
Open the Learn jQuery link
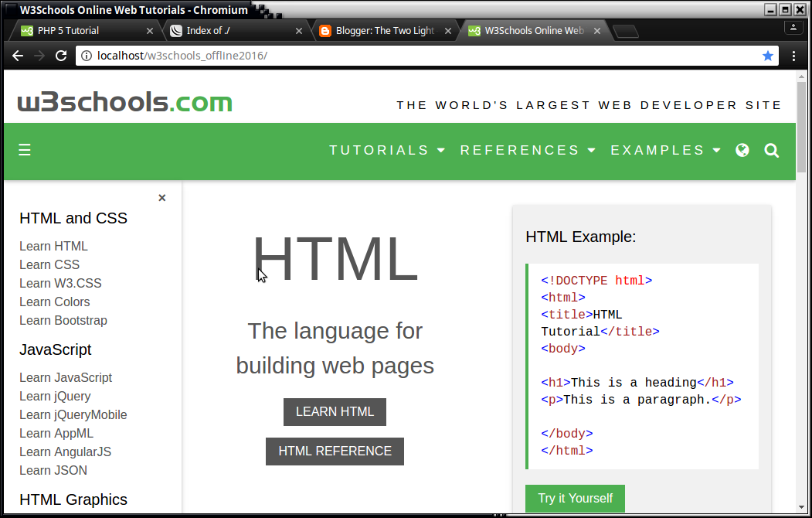pos(55,397)
